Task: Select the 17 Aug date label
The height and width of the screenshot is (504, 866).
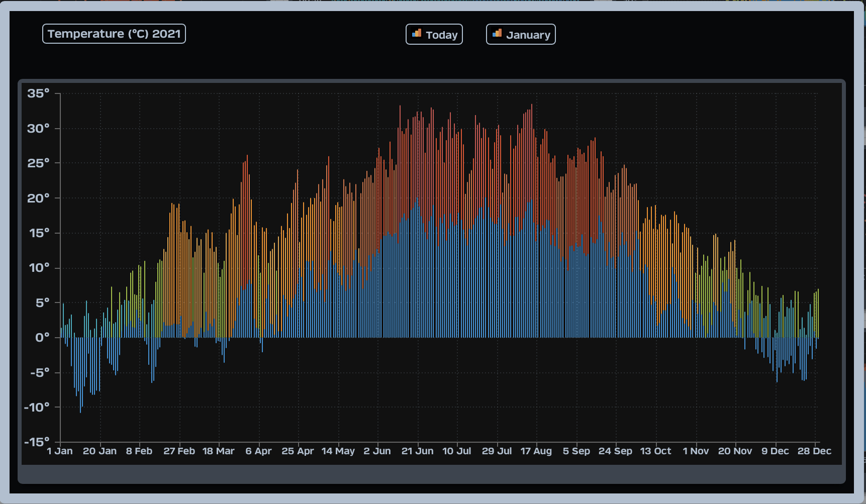Action: 536,451
